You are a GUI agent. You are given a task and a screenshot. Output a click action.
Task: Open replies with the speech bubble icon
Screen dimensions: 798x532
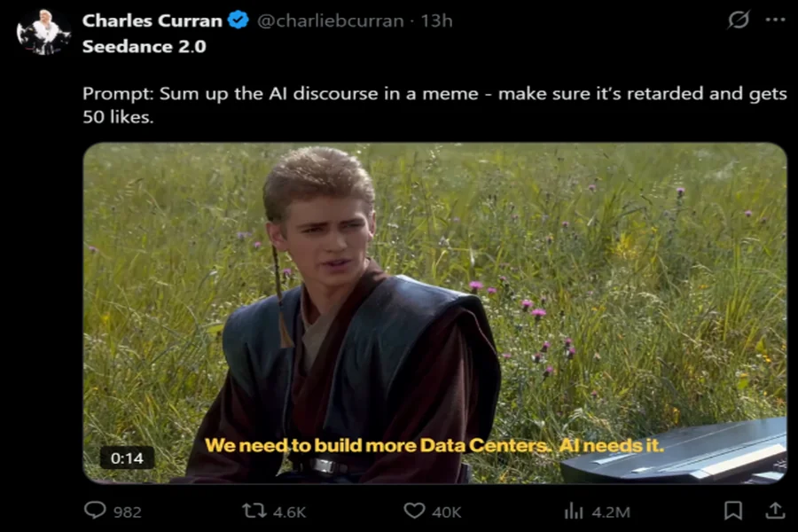click(x=95, y=510)
